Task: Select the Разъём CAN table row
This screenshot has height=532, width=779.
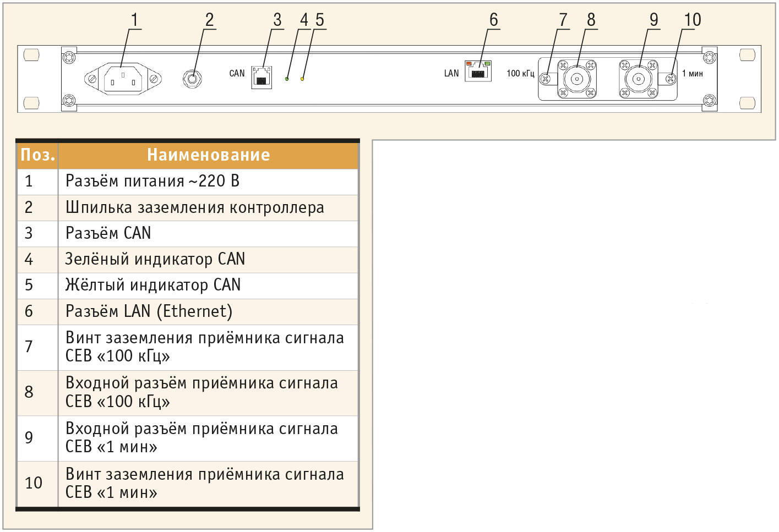Action: [x=188, y=234]
